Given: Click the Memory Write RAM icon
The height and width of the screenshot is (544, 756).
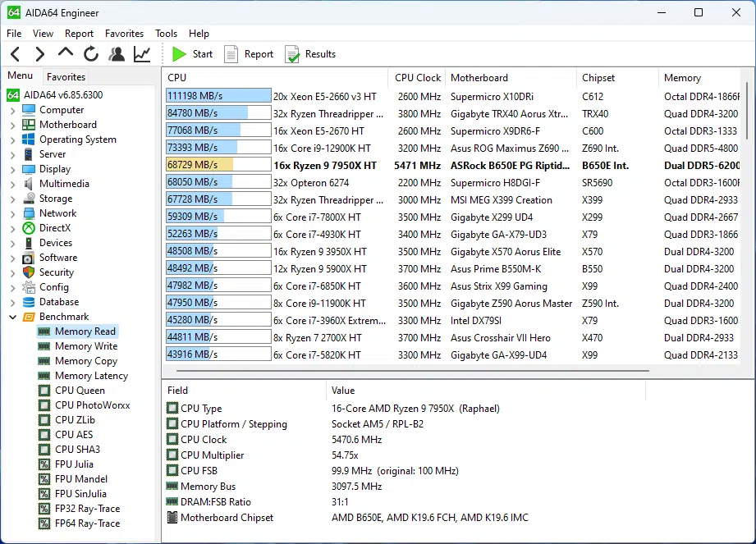Looking at the screenshot, I should pos(44,346).
